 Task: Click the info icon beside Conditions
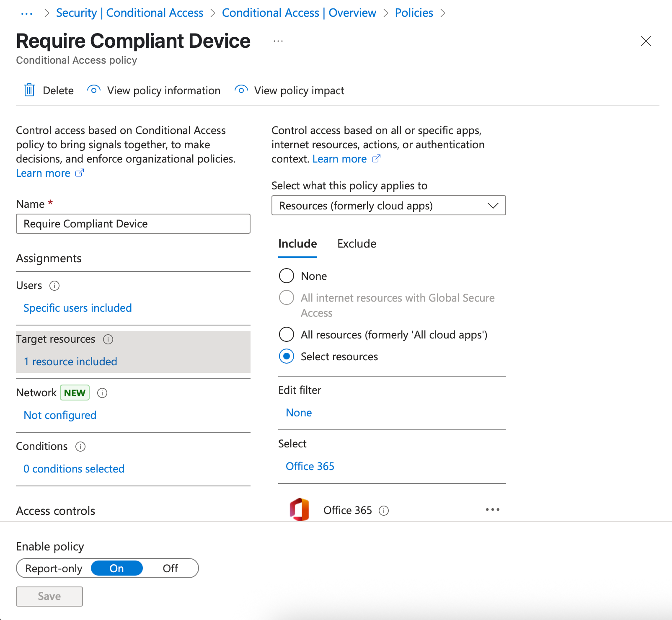tap(80, 447)
